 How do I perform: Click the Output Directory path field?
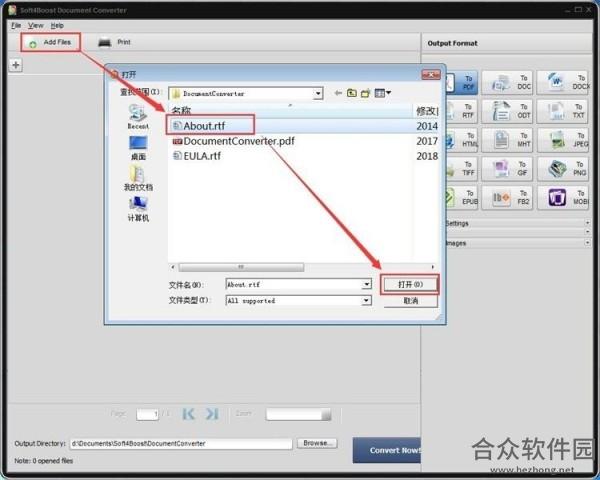coord(181,444)
